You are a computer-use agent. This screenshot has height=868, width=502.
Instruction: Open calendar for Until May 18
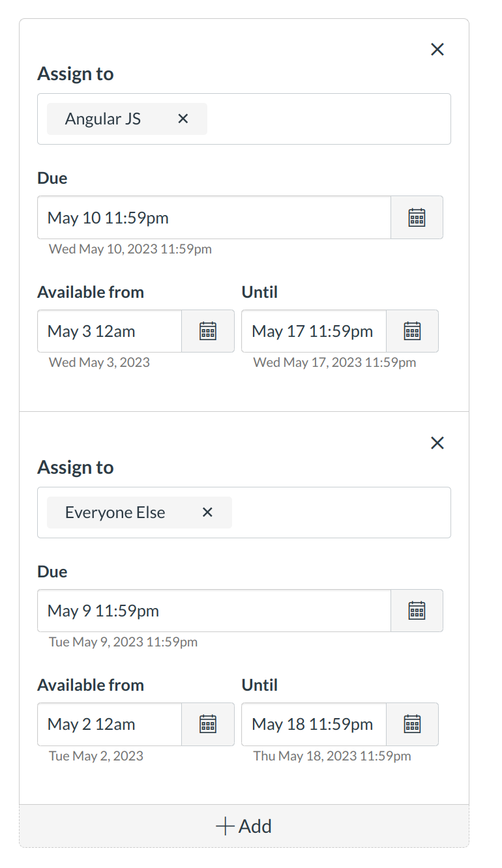coord(412,724)
